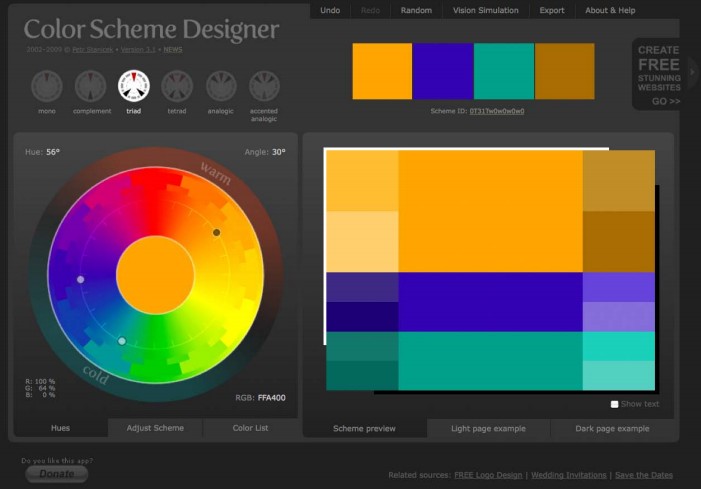
Task: Click the orange primary color swatch at top
Action: (x=382, y=71)
